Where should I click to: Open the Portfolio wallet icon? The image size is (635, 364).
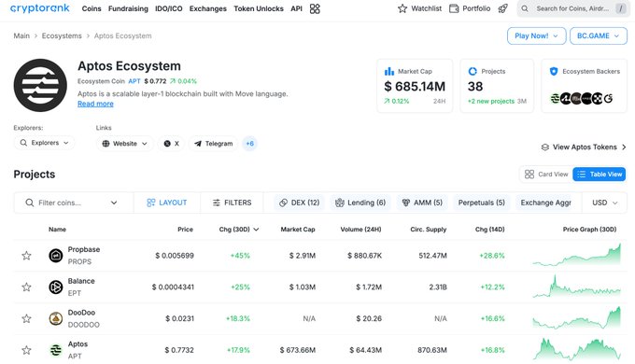tap(454, 8)
